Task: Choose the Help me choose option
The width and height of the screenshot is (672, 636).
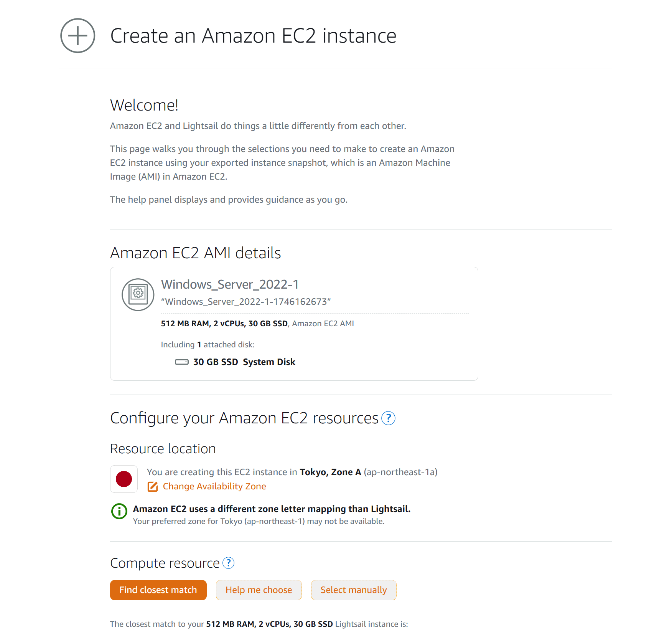Action: [x=259, y=590]
